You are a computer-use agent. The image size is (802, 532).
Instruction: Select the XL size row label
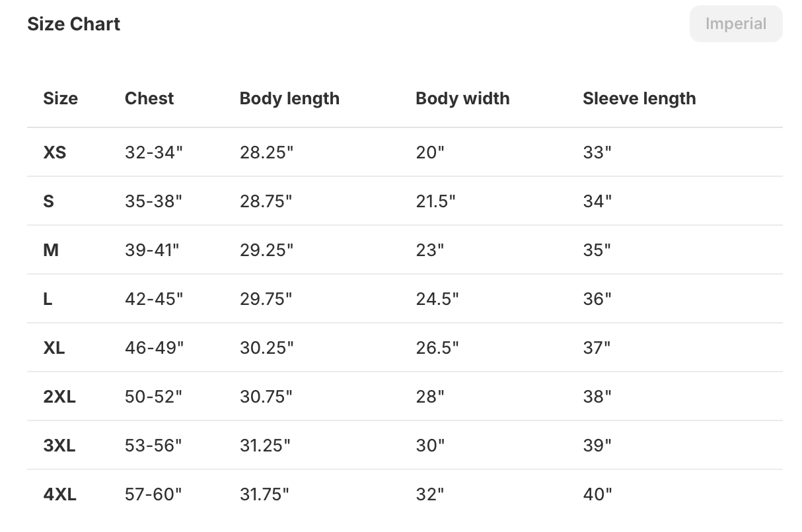click(x=54, y=348)
